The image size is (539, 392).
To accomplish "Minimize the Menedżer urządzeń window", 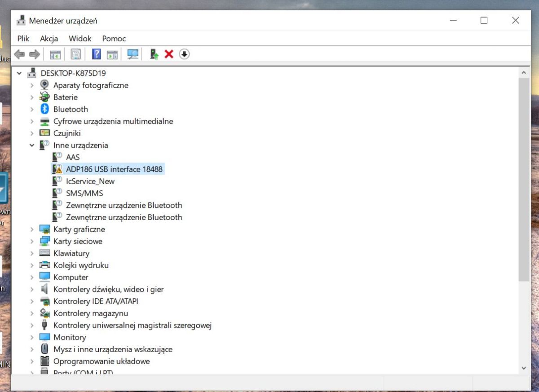I will pyautogui.click(x=452, y=20).
